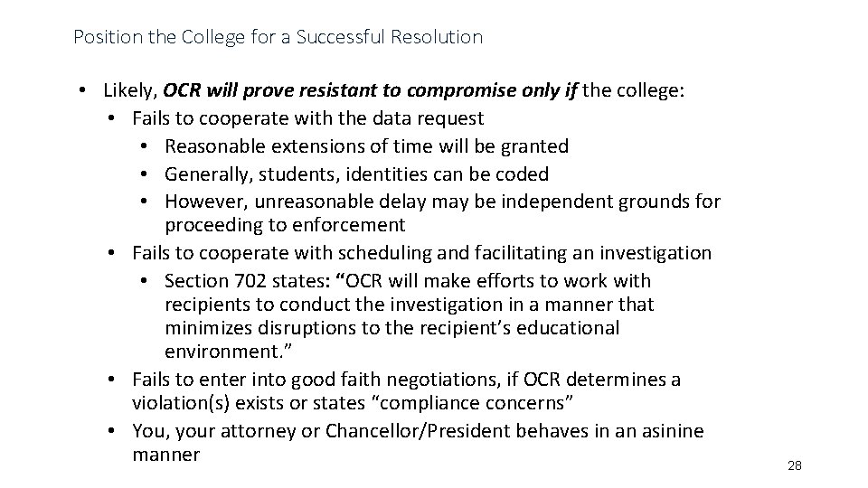
Task: Click the line beginning 'minimizes disruptions'
Action: coord(392,328)
